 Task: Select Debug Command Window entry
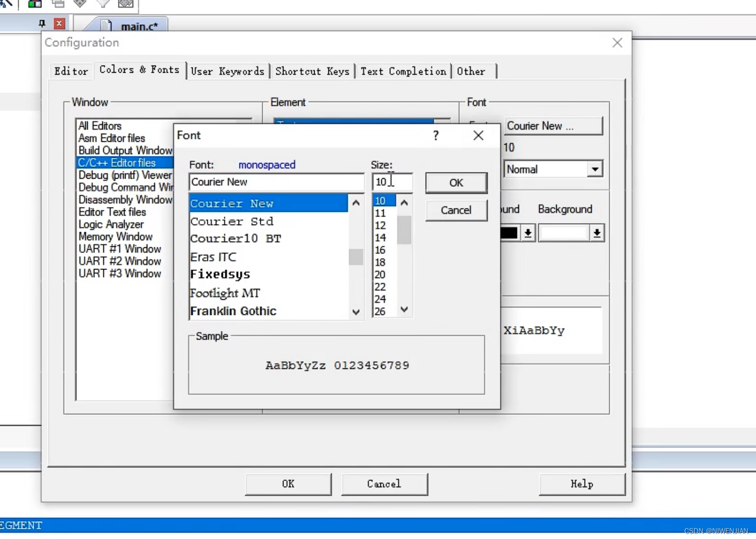125,187
